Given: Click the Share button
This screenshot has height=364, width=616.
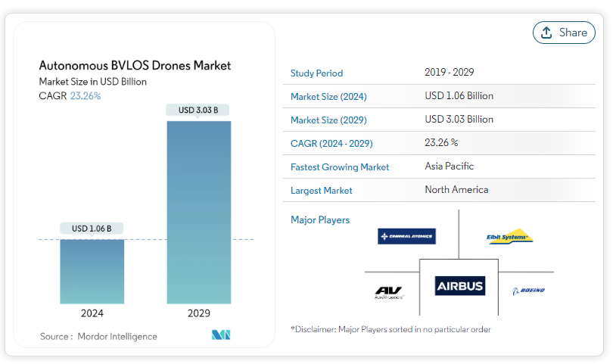Looking at the screenshot, I should (x=564, y=33).
